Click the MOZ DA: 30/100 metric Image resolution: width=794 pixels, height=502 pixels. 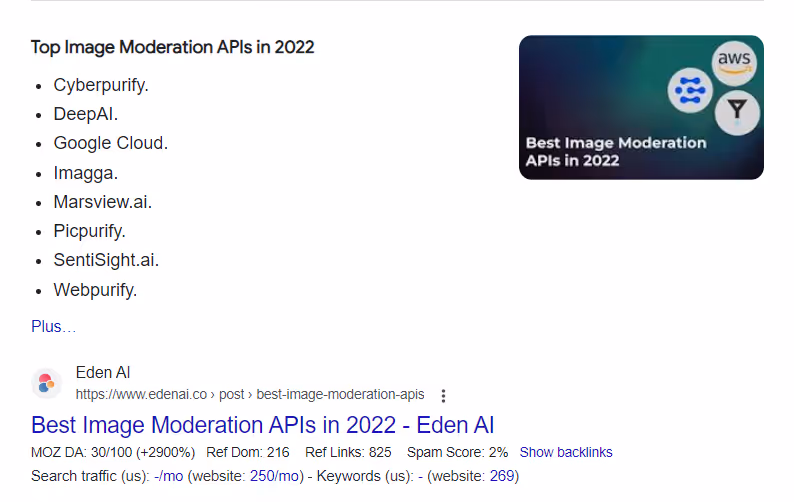coord(113,452)
